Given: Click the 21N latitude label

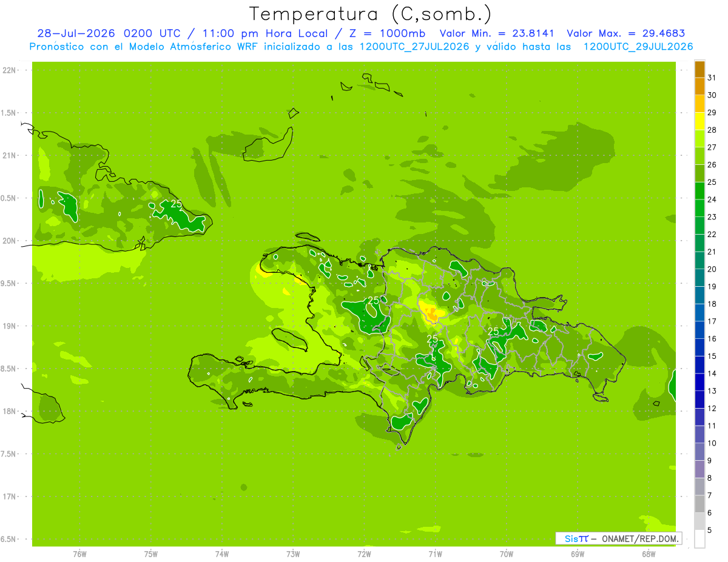Looking at the screenshot, I should (x=9, y=155).
